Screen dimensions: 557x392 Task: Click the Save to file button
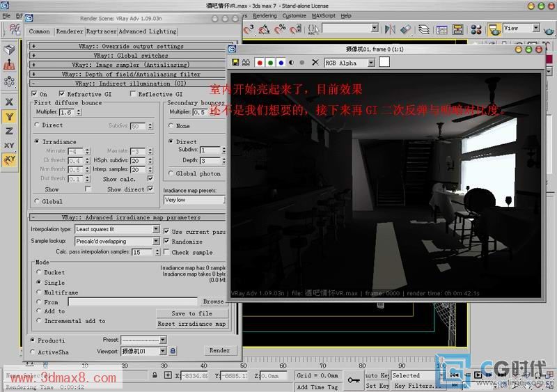click(x=192, y=313)
